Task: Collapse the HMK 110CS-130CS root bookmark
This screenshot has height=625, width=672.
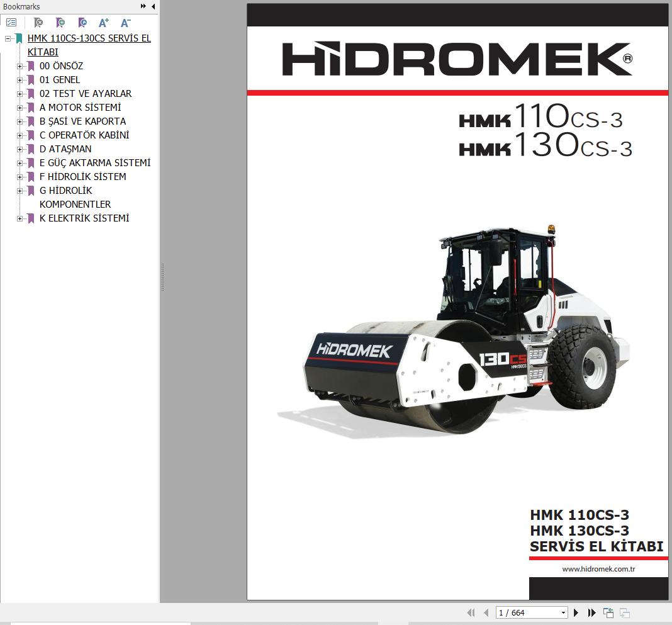Action: [x=8, y=38]
